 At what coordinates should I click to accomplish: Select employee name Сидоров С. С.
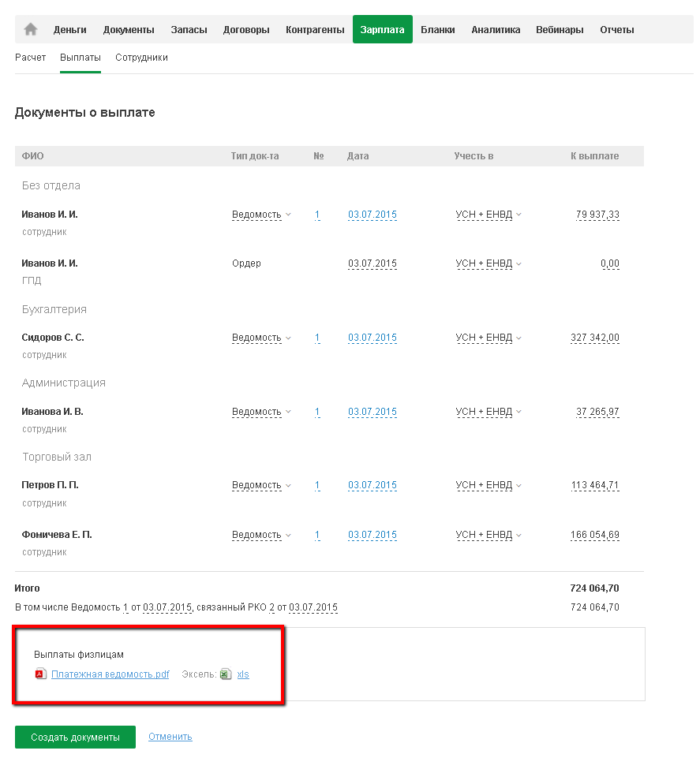point(53,338)
